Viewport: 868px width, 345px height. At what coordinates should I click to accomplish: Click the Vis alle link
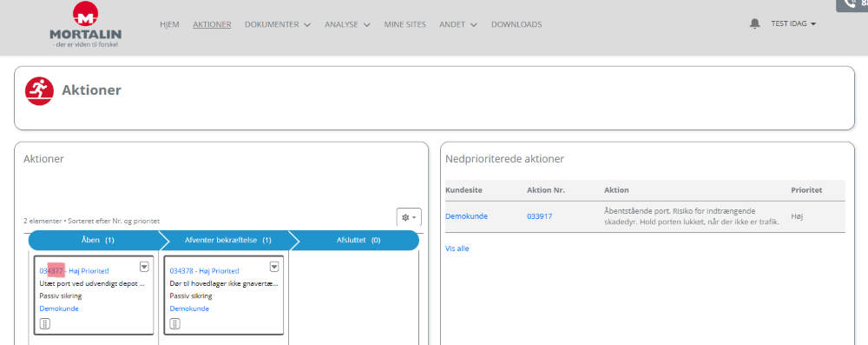pyautogui.click(x=457, y=249)
